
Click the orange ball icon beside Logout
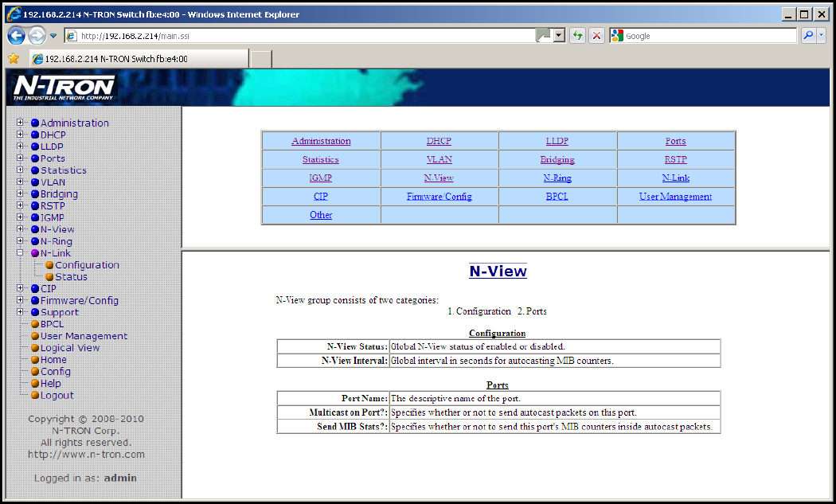[x=35, y=395]
